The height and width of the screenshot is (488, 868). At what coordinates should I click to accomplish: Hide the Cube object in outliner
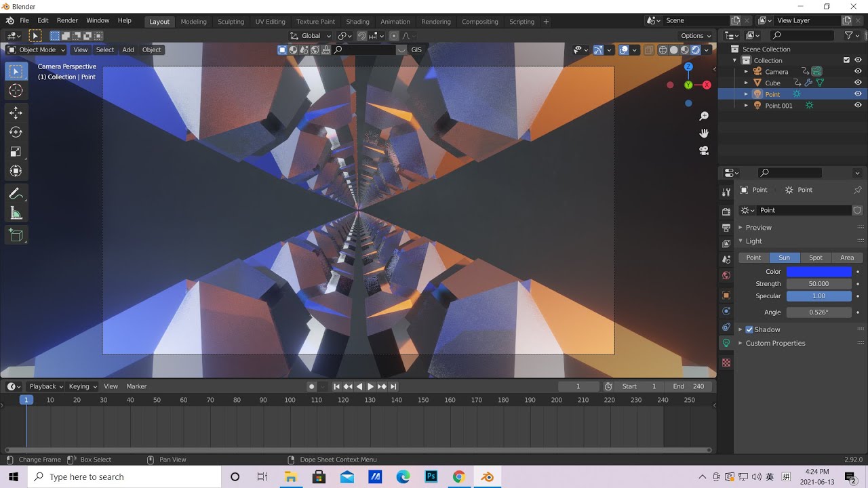[858, 83]
